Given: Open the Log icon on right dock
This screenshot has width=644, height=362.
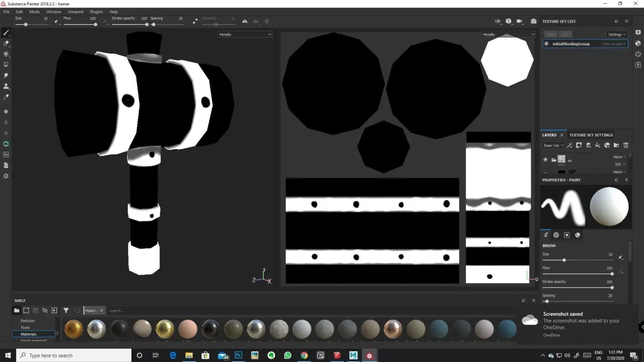Looking at the screenshot, I should point(638,65).
